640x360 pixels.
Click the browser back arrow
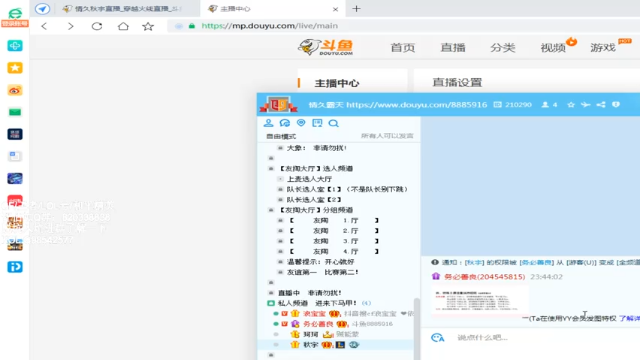coord(44,27)
